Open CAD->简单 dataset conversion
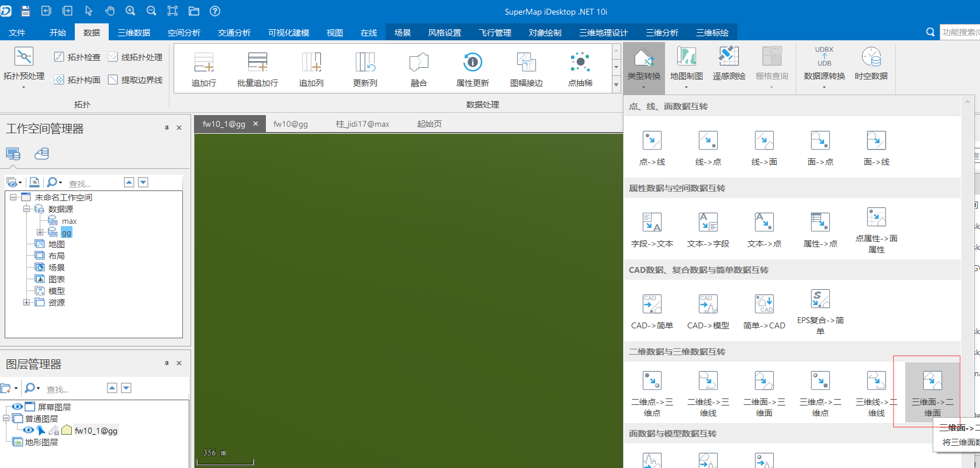Image resolution: width=980 pixels, height=468 pixels. pyautogui.click(x=652, y=311)
